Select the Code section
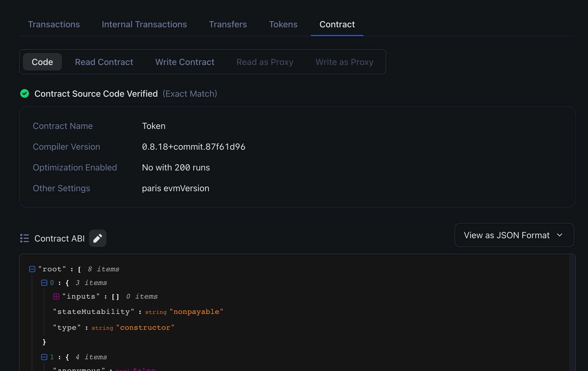 point(42,62)
